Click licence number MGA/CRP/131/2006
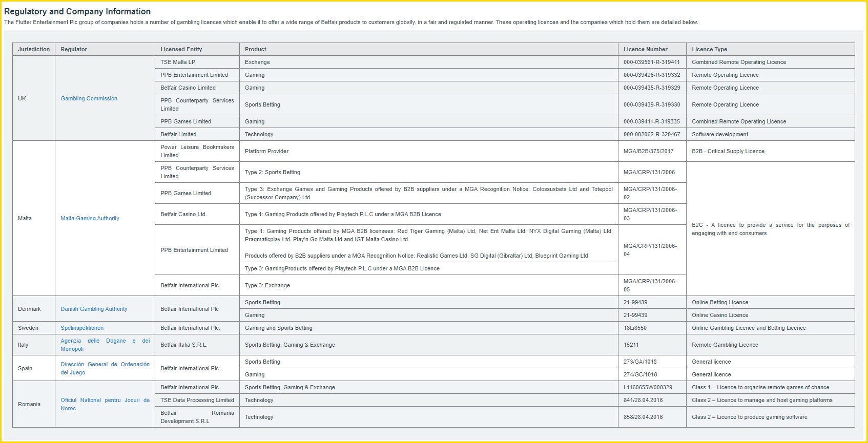868x443 pixels. click(649, 172)
